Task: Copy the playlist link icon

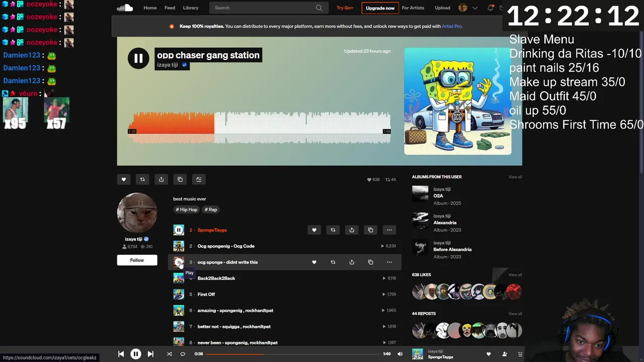Action: [180, 179]
